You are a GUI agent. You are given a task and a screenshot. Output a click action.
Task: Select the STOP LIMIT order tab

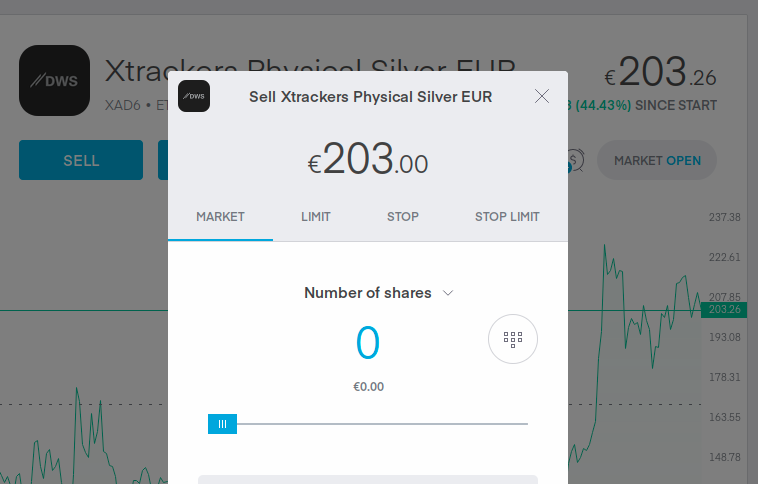(x=507, y=217)
